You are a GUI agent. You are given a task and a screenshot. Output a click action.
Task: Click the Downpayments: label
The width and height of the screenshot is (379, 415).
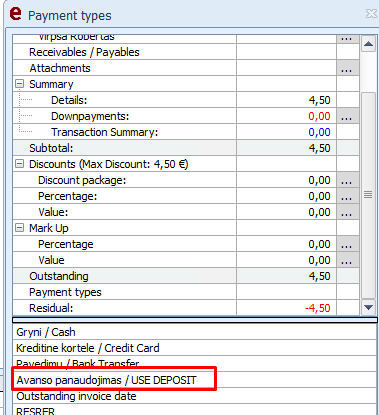coord(90,116)
